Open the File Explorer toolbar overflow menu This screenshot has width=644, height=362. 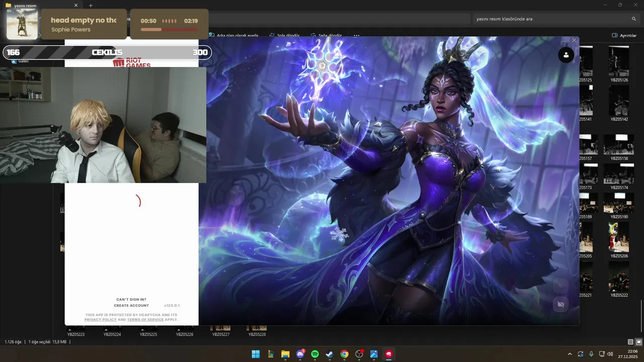pyautogui.click(x=356, y=36)
